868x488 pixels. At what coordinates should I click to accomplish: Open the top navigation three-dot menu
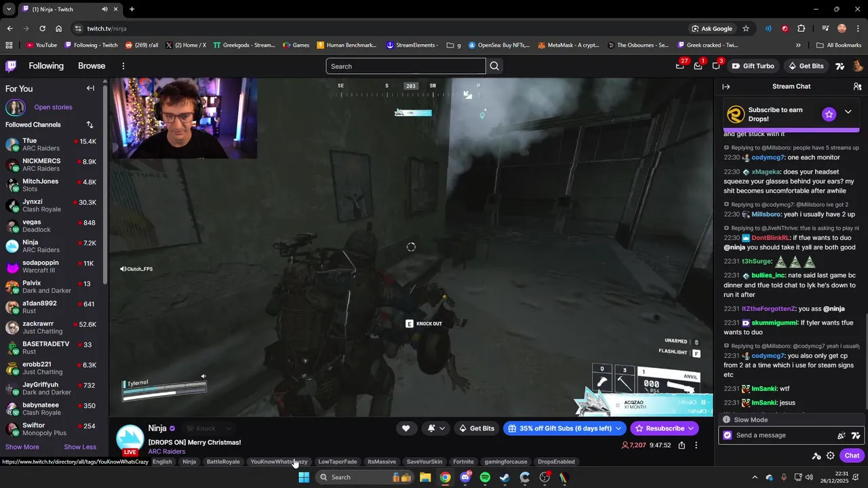[123, 66]
